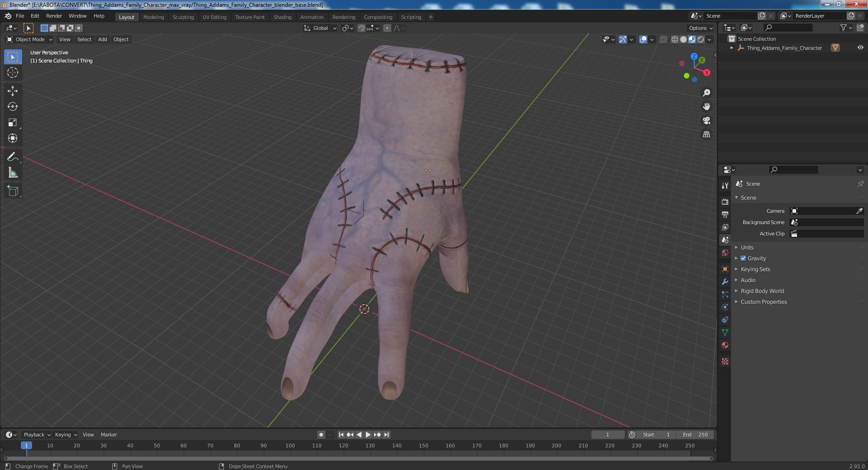
Task: Open Modifier properties wrench tab
Action: click(725, 282)
